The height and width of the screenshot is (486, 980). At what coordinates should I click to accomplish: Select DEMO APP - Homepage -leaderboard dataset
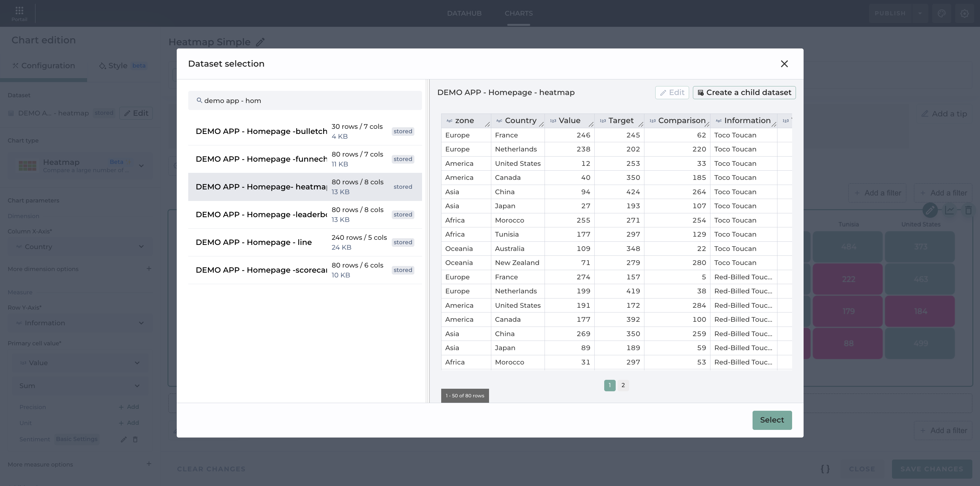coord(305,215)
